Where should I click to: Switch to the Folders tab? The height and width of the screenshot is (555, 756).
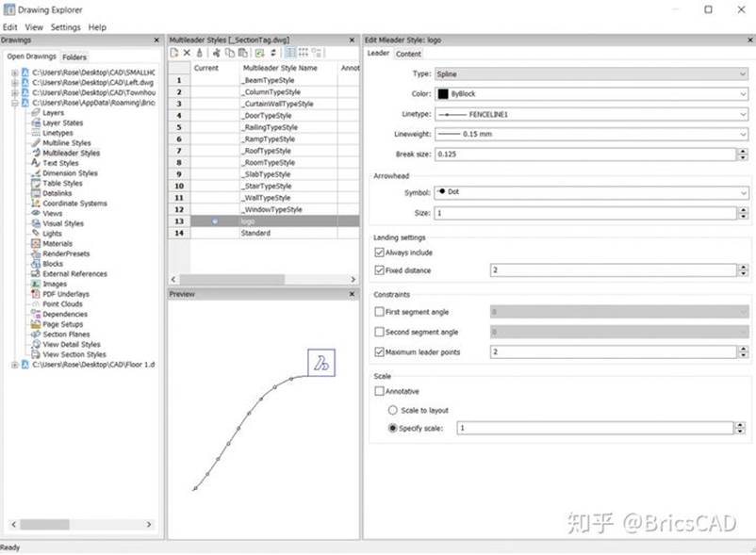click(74, 57)
